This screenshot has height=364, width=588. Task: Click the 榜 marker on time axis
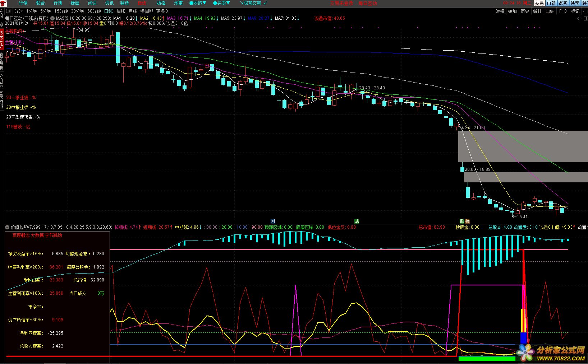[467, 221]
